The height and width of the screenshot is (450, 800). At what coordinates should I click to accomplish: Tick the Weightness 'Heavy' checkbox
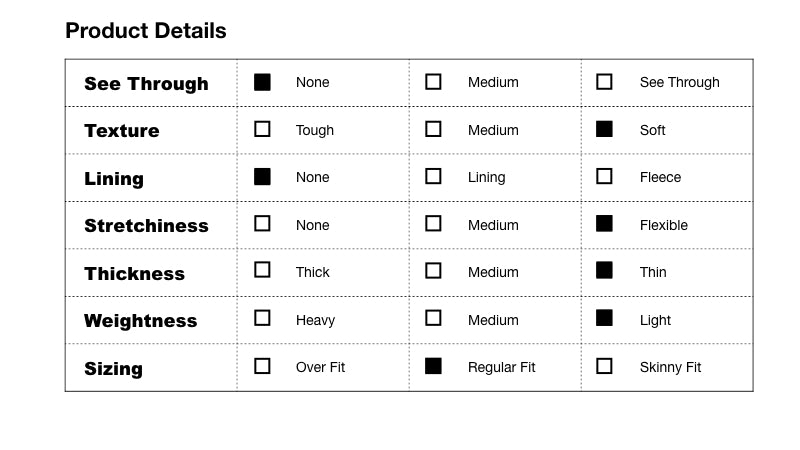coord(262,318)
